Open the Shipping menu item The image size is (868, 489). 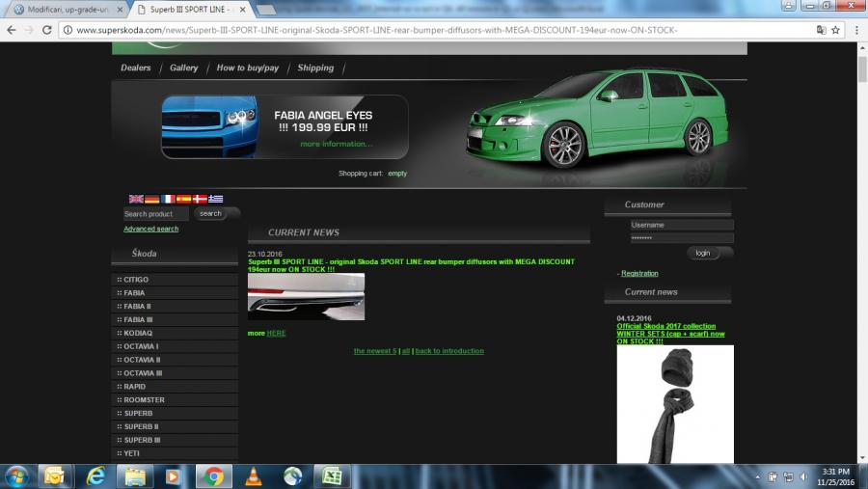pyautogui.click(x=315, y=68)
